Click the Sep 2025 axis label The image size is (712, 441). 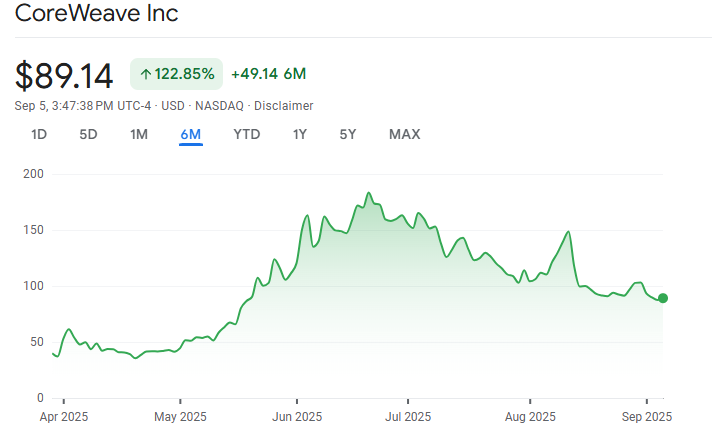click(x=646, y=416)
